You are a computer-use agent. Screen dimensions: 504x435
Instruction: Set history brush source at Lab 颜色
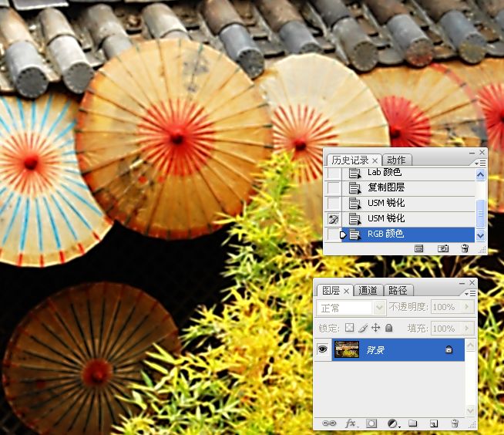[x=334, y=173]
